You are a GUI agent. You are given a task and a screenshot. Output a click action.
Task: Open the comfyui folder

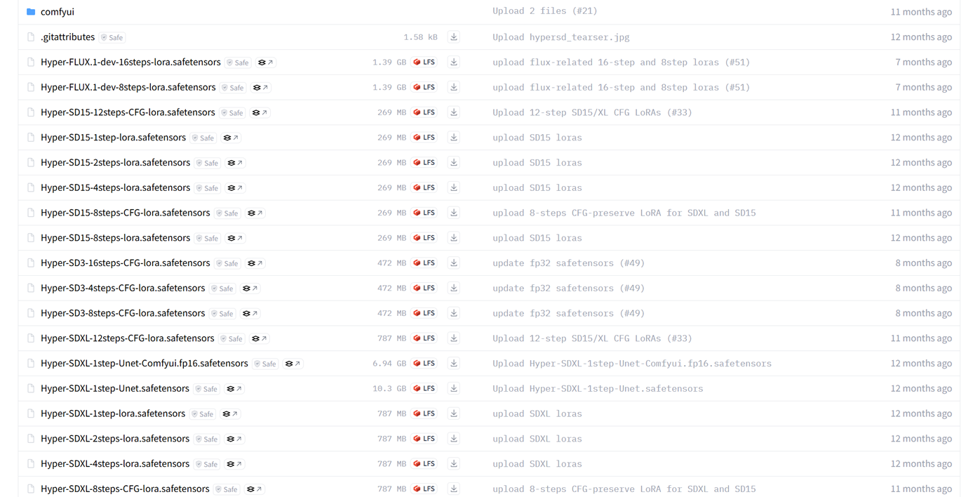[x=58, y=11]
